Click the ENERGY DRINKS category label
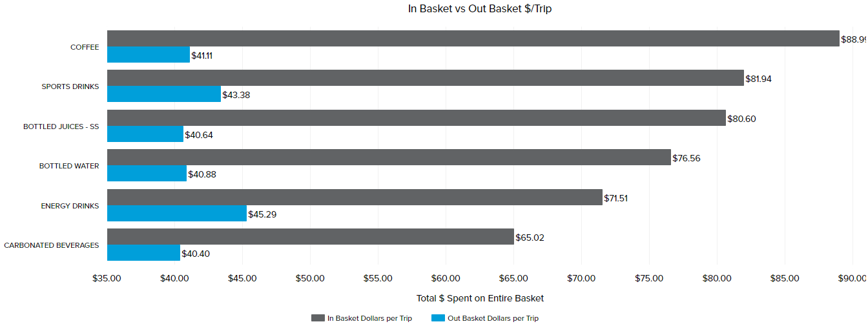The height and width of the screenshot is (324, 868). 70,206
